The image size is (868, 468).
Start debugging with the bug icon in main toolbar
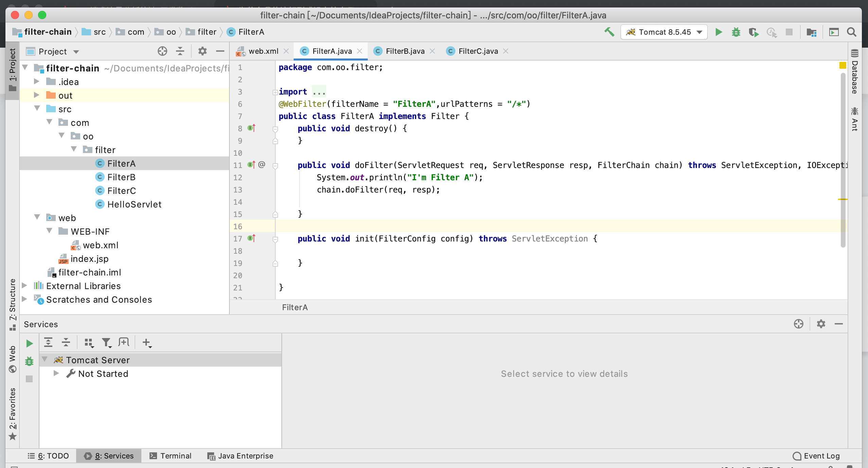(x=736, y=32)
